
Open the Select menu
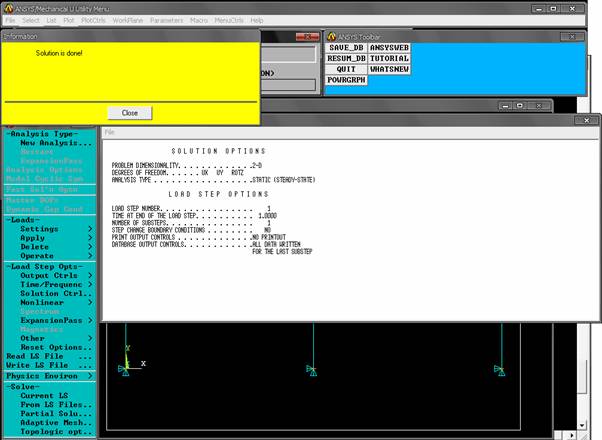tap(31, 20)
